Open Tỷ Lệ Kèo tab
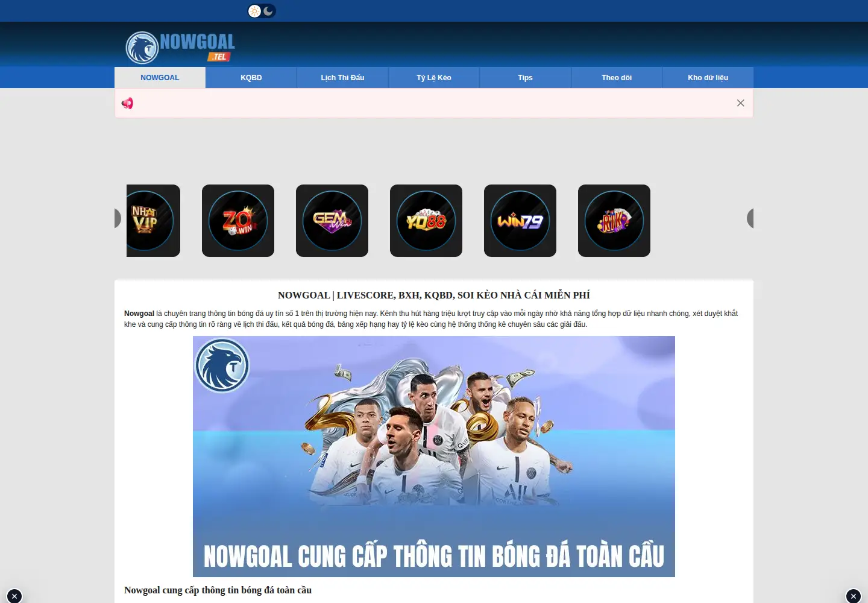Viewport: 868px width, 603px height. click(x=434, y=78)
